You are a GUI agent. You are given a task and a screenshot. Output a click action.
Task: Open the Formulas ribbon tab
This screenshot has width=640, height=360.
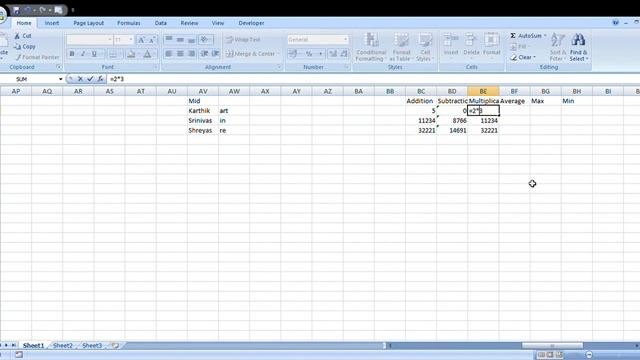tap(129, 23)
